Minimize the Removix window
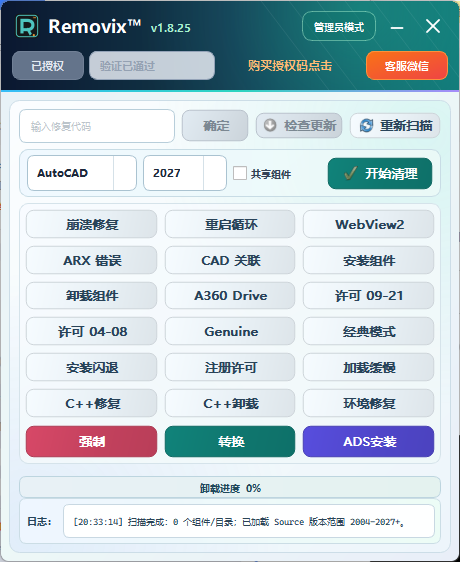 tap(397, 28)
